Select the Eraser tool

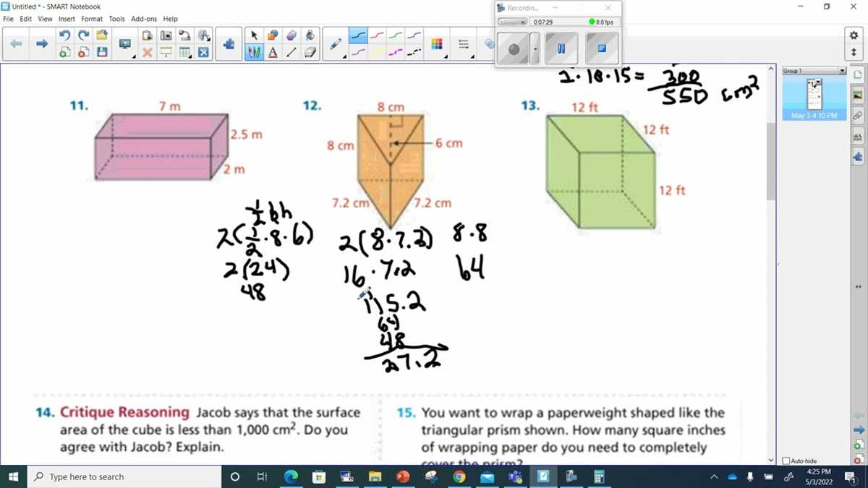310,52
